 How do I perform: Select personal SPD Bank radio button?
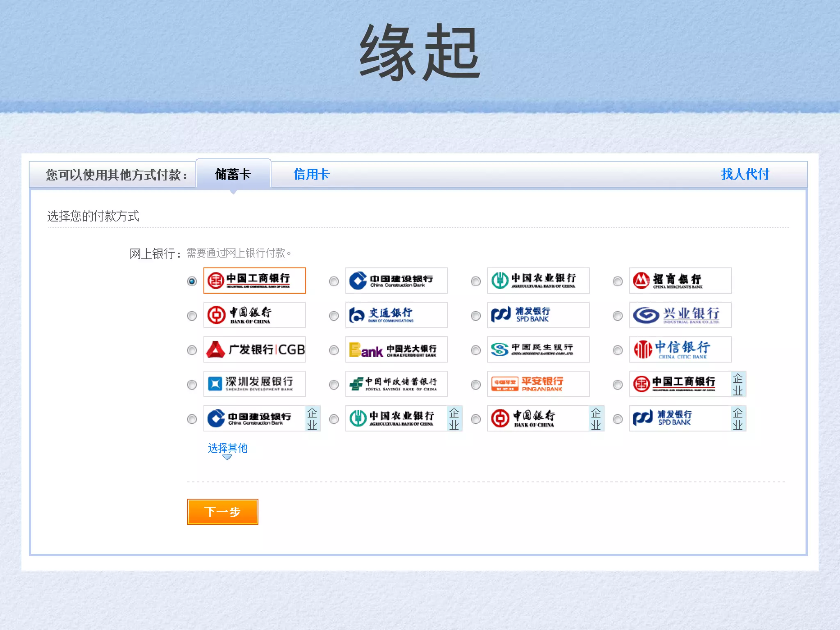click(x=476, y=316)
